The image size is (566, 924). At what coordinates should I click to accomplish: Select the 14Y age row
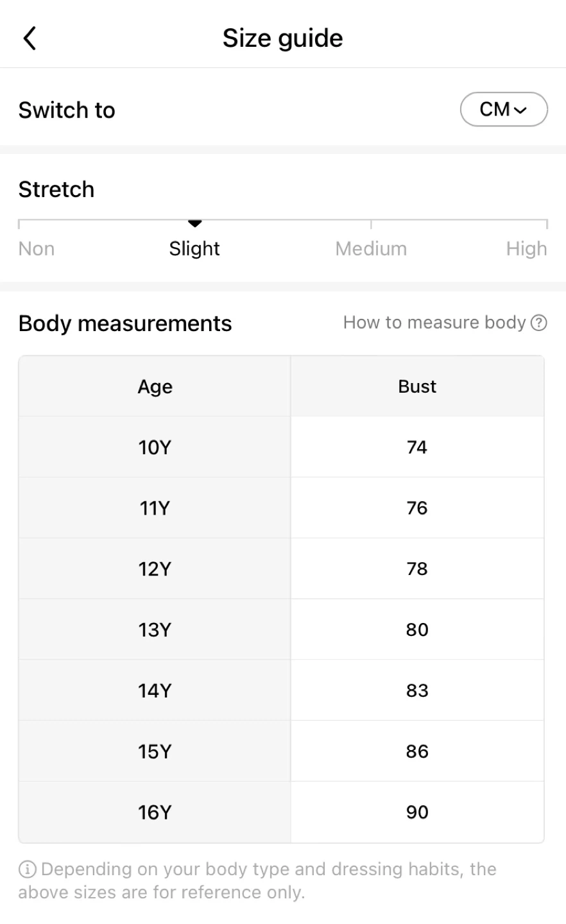tap(155, 690)
